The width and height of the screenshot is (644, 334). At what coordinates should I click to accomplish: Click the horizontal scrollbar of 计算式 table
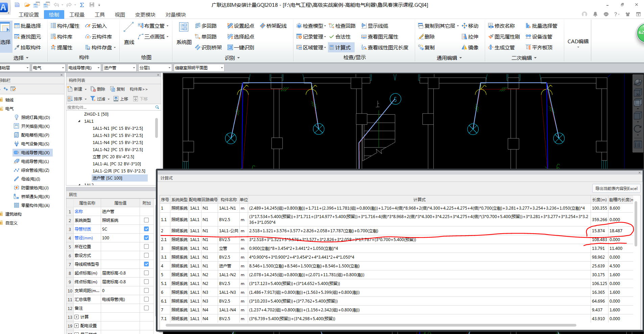(371, 325)
